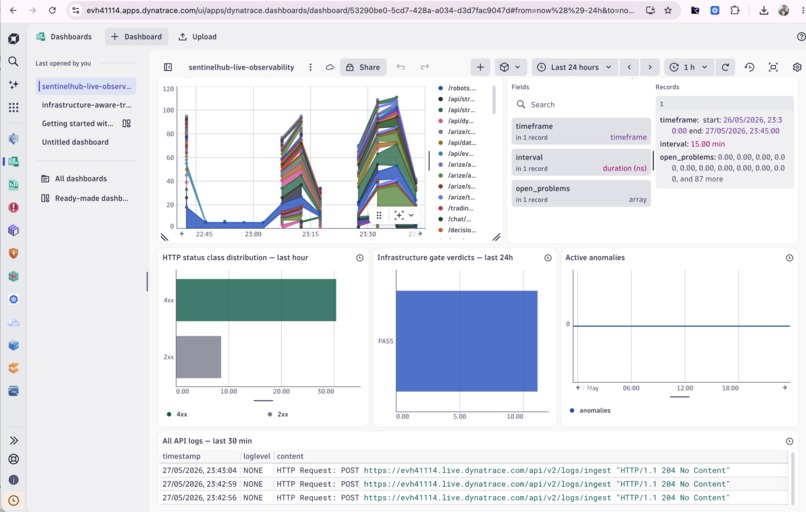This screenshot has width=806, height=512.
Task: Open the Last 24 hours timeframe dropdown
Action: [x=574, y=67]
